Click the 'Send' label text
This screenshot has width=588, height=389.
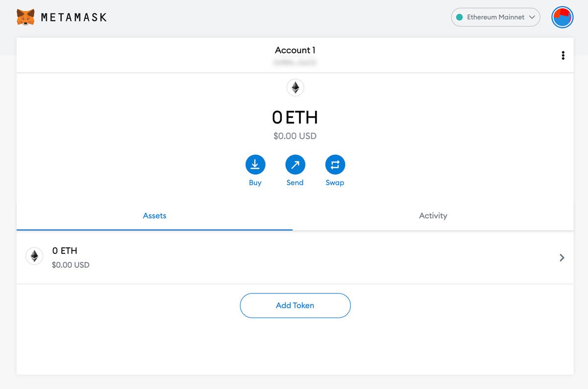(x=295, y=183)
